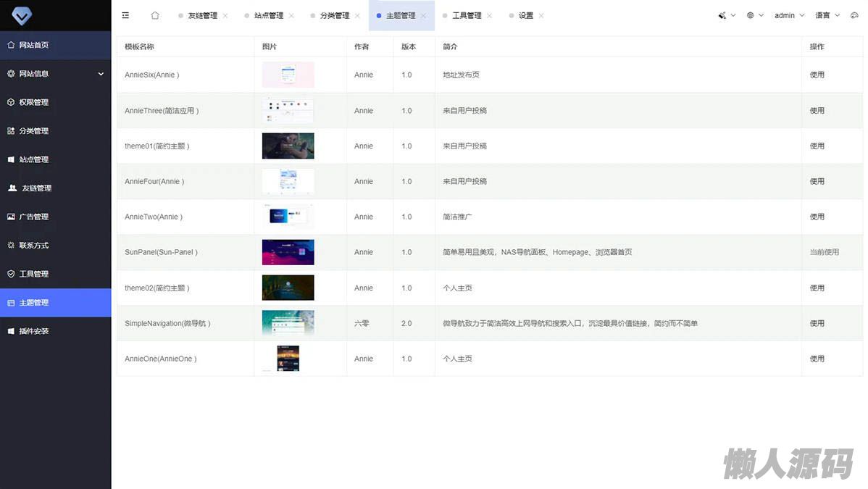Click the dashboard icon at top right
Screen dimensions: 868x489
(x=854, y=15)
